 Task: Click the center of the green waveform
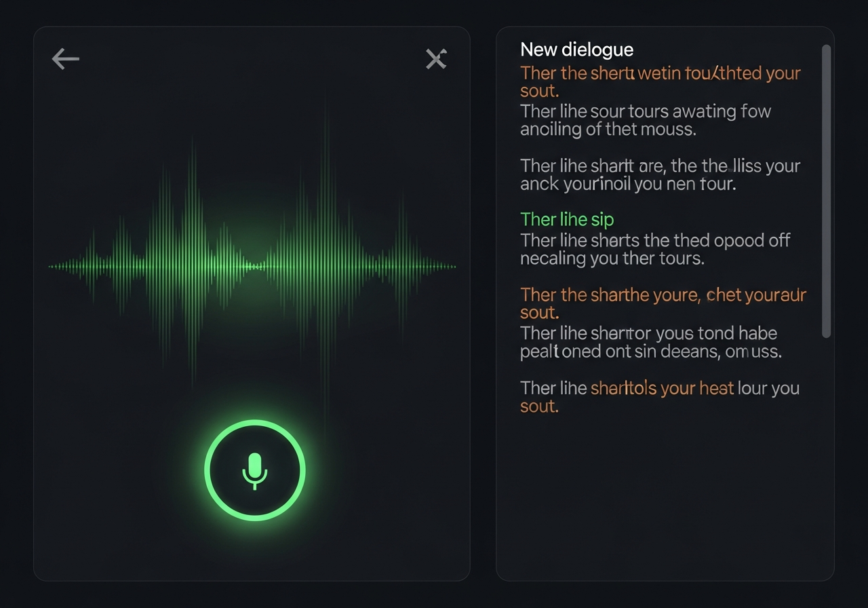[252, 267]
